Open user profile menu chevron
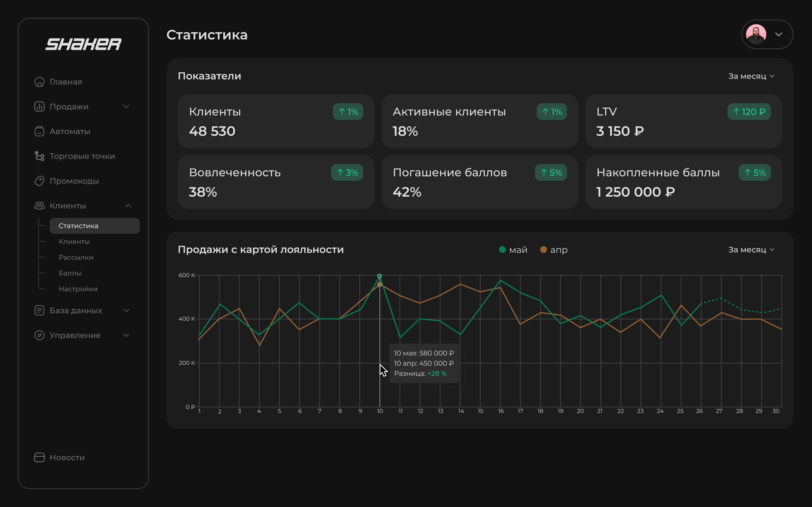This screenshot has width=812, height=507. [x=779, y=35]
